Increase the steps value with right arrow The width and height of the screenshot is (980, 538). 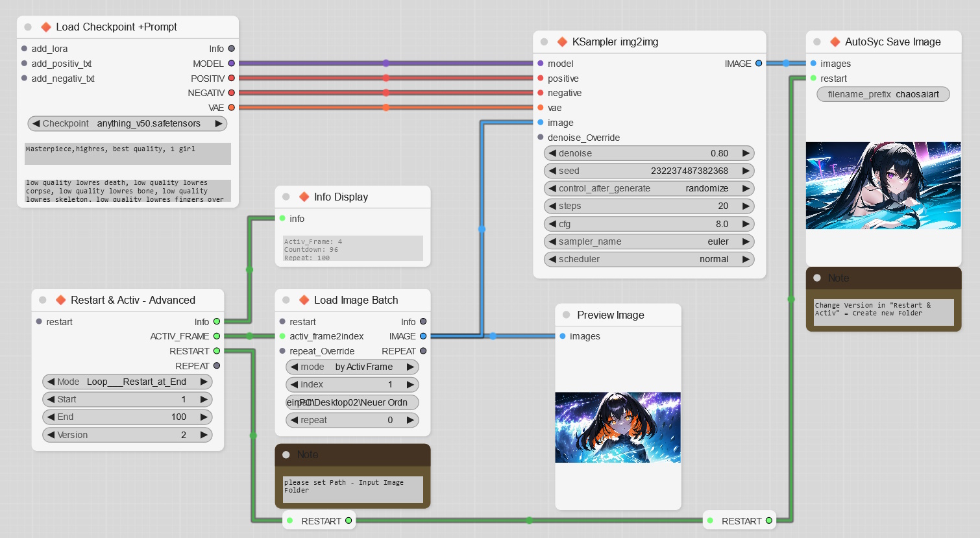coord(746,206)
